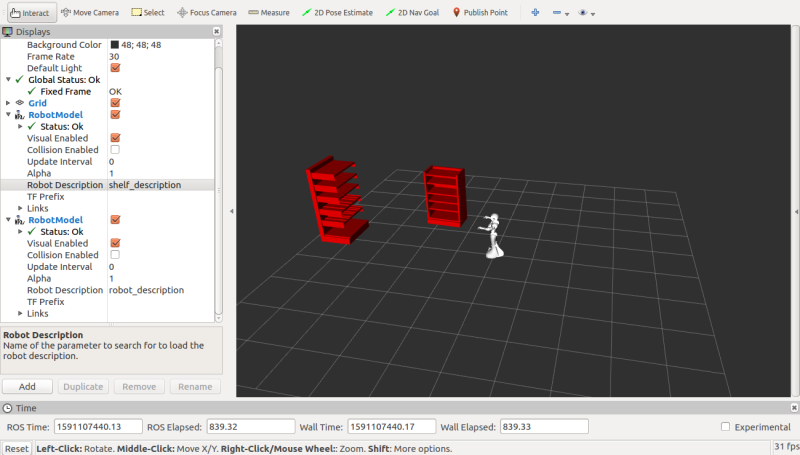Image resolution: width=800 pixels, height=455 pixels.
Task: Click the tilted red shelf model
Action: point(336,200)
